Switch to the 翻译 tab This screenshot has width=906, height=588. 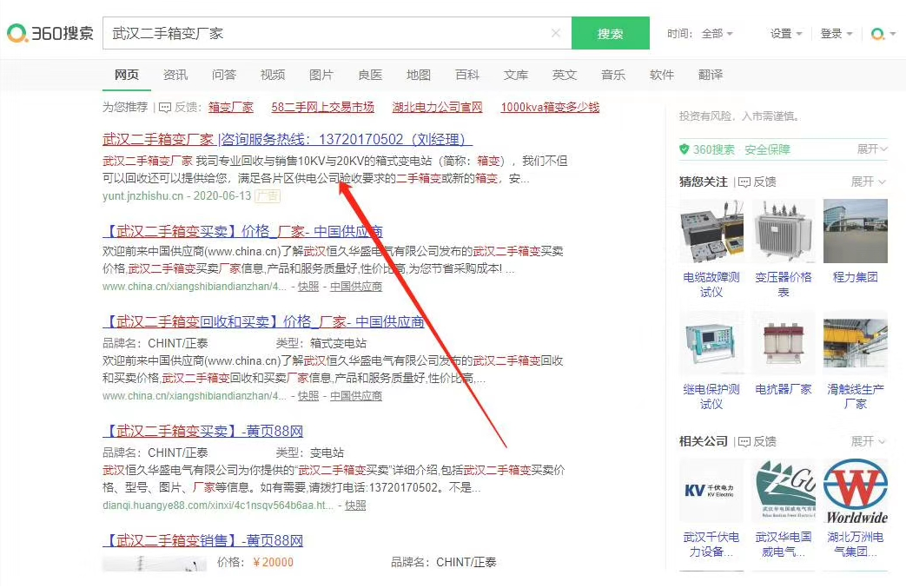pyautogui.click(x=711, y=75)
